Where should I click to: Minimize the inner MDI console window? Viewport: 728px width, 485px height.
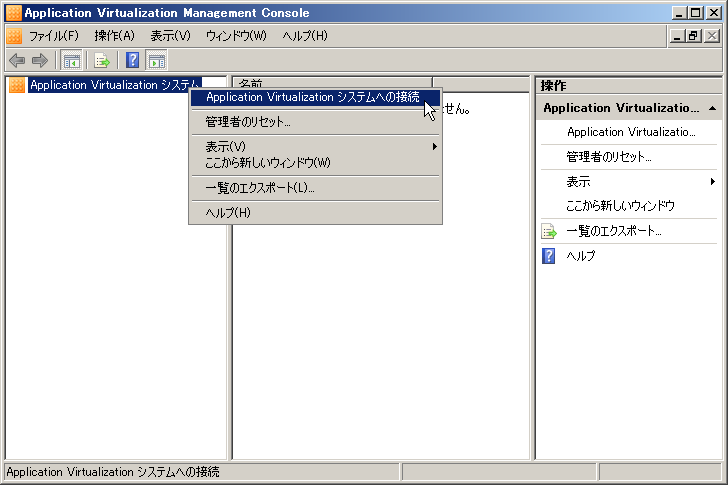(677, 36)
